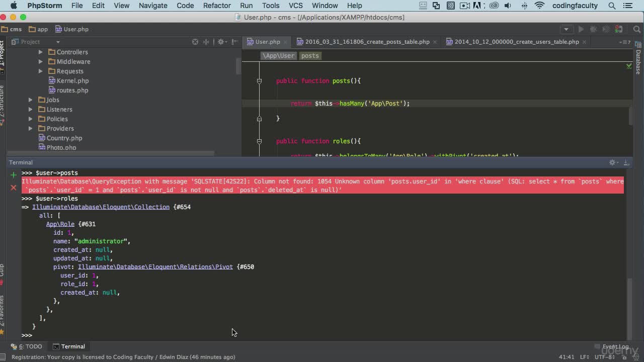Close terminal session with red X
The image size is (644, 362).
14,188
